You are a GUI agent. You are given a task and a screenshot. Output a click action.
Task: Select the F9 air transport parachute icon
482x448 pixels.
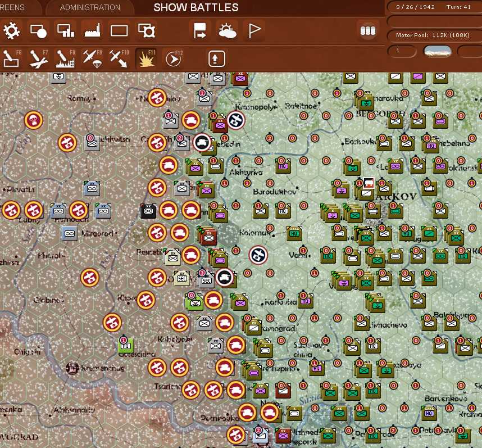(x=93, y=58)
